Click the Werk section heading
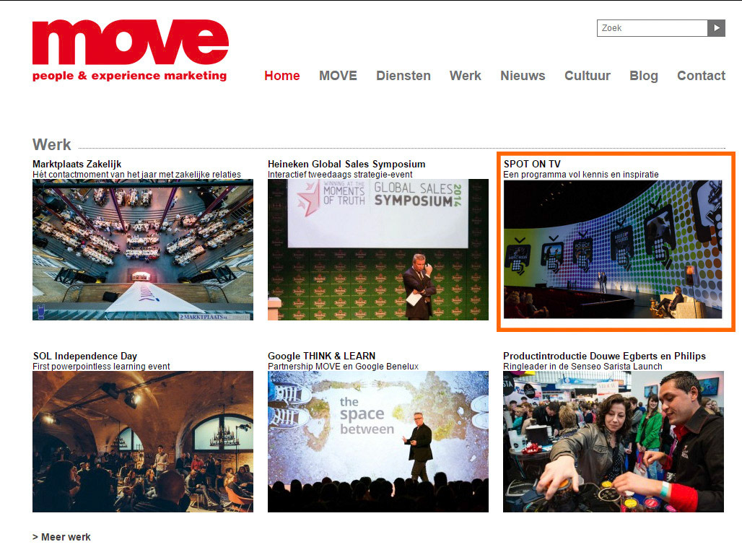The image size is (742, 560). [x=51, y=145]
